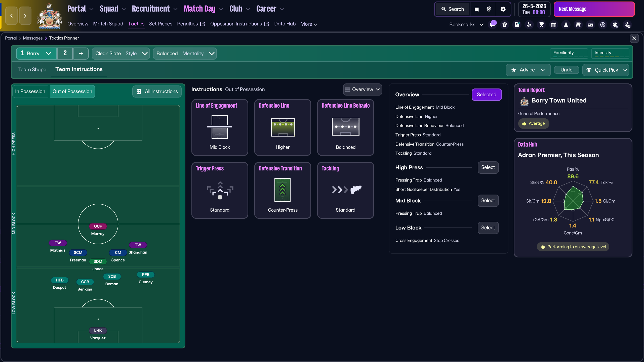Image resolution: width=644 pixels, height=362 pixels.
Task: Open the calendar schedule bookmark icon
Action: pos(554,25)
